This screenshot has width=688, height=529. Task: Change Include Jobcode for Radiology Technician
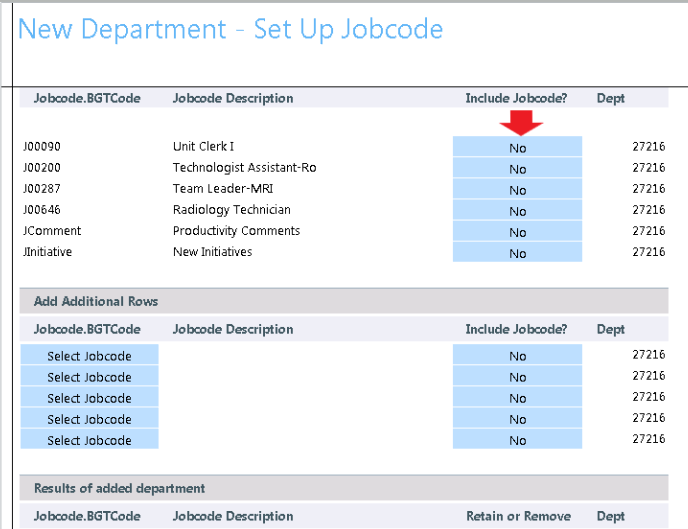pyautogui.click(x=517, y=211)
